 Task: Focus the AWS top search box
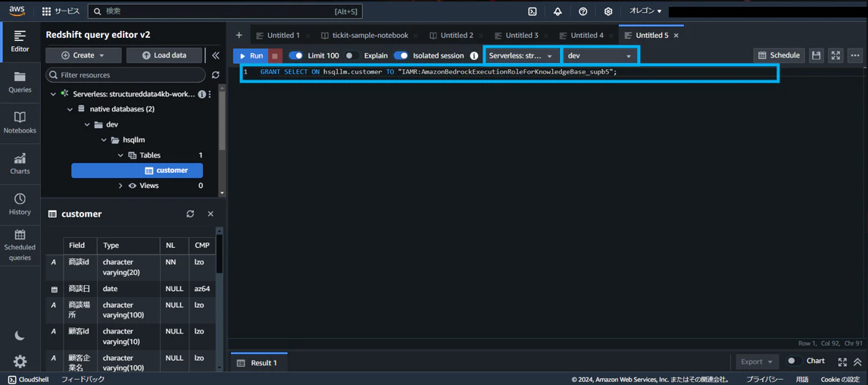click(x=225, y=11)
